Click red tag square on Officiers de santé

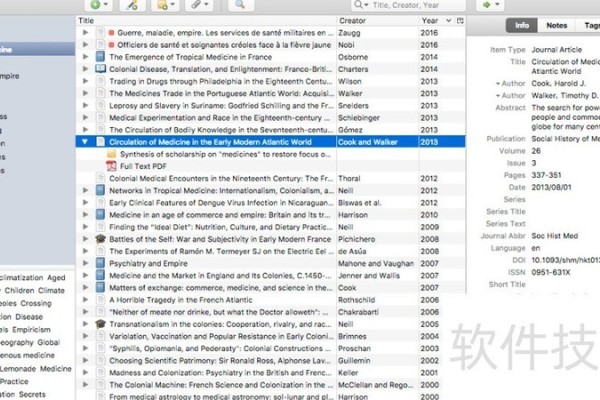111,45
